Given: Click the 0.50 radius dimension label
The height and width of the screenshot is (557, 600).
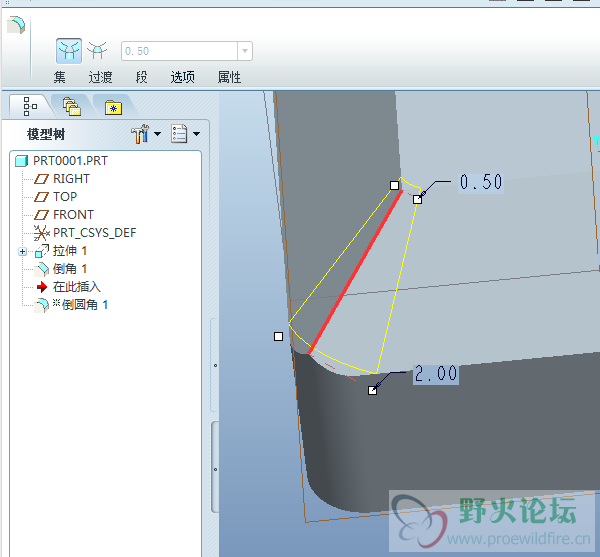Looking at the screenshot, I should tap(481, 182).
